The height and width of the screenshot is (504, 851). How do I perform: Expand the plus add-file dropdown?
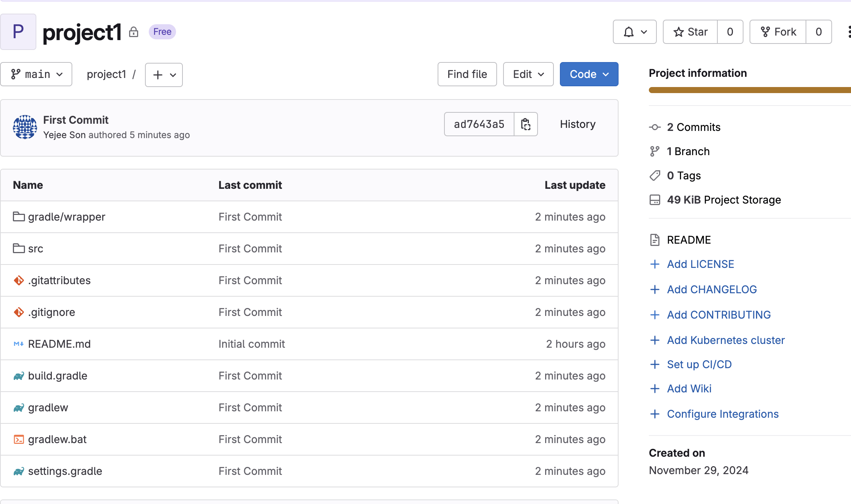click(164, 75)
